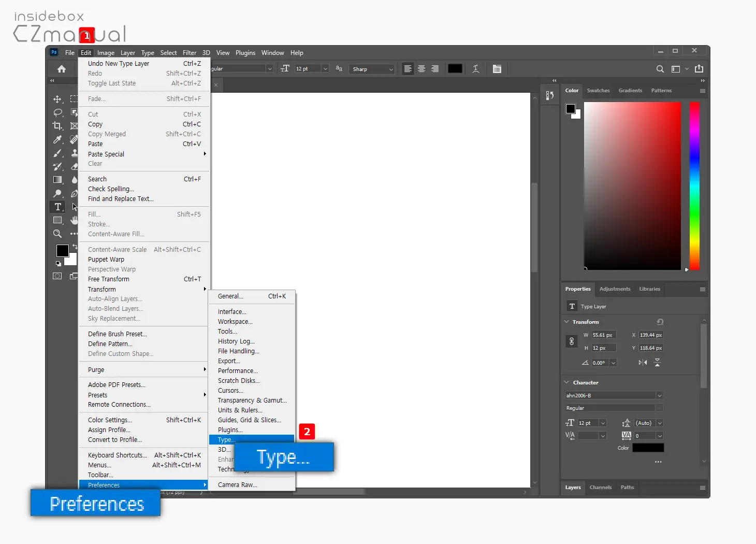Select the Gradient tool
This screenshot has height=544, width=756.
57,180
